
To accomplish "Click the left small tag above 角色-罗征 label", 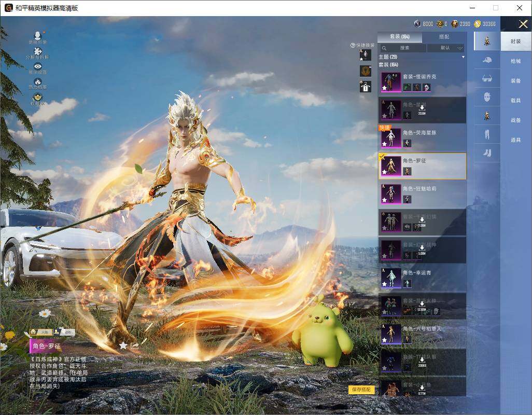I will pos(40,332).
